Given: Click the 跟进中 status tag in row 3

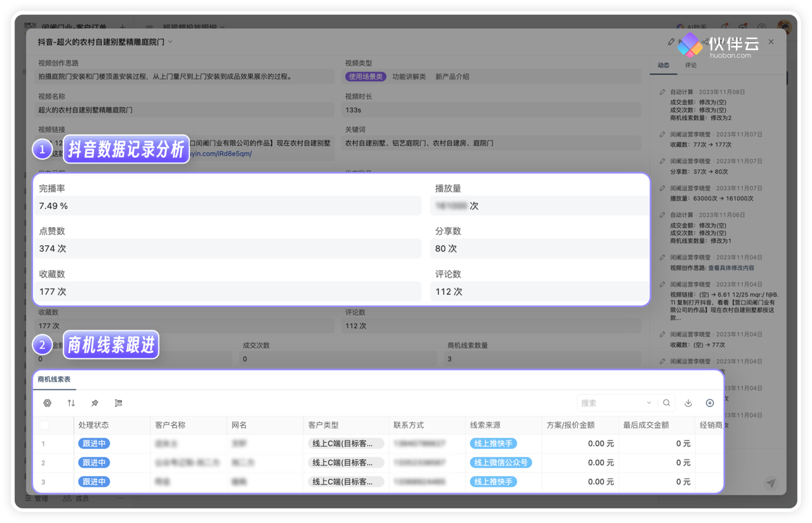Looking at the screenshot, I should pos(94,481).
